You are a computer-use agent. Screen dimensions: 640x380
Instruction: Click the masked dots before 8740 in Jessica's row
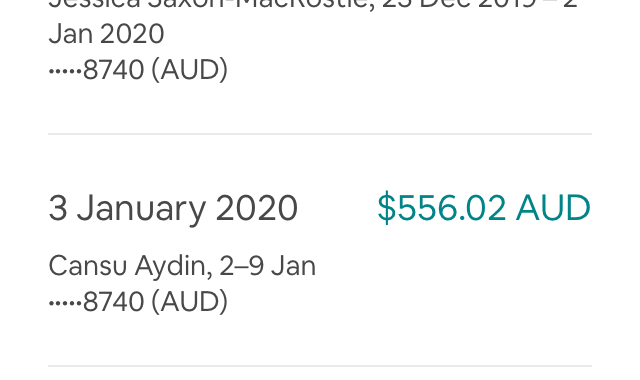click(x=65, y=71)
